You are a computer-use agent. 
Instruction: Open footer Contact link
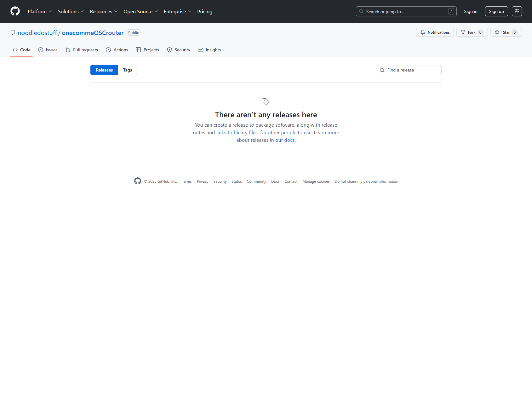pyautogui.click(x=291, y=181)
